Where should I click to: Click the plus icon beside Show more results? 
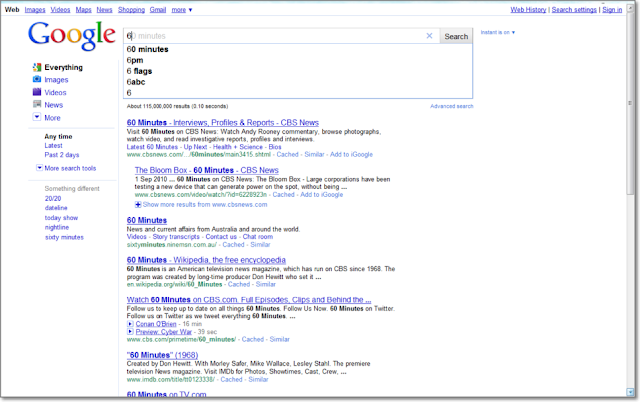[x=138, y=204]
